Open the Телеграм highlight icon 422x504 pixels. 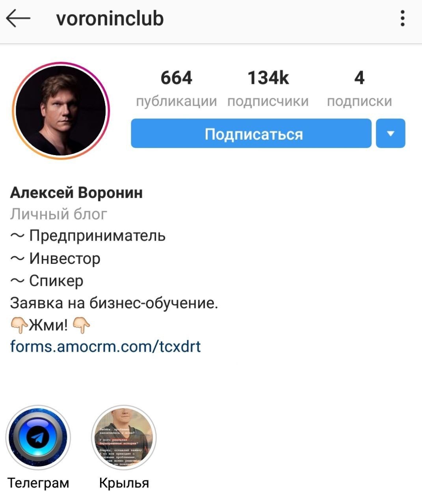click(x=38, y=437)
